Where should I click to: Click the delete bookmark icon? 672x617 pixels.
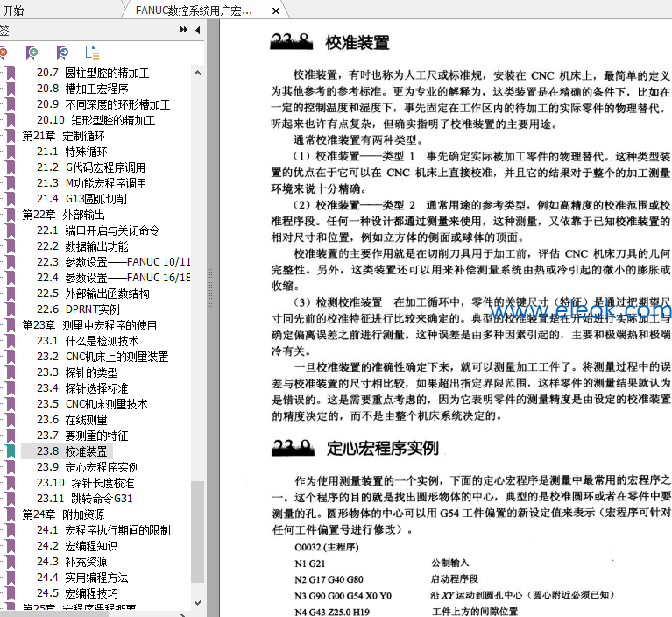[x=3, y=53]
